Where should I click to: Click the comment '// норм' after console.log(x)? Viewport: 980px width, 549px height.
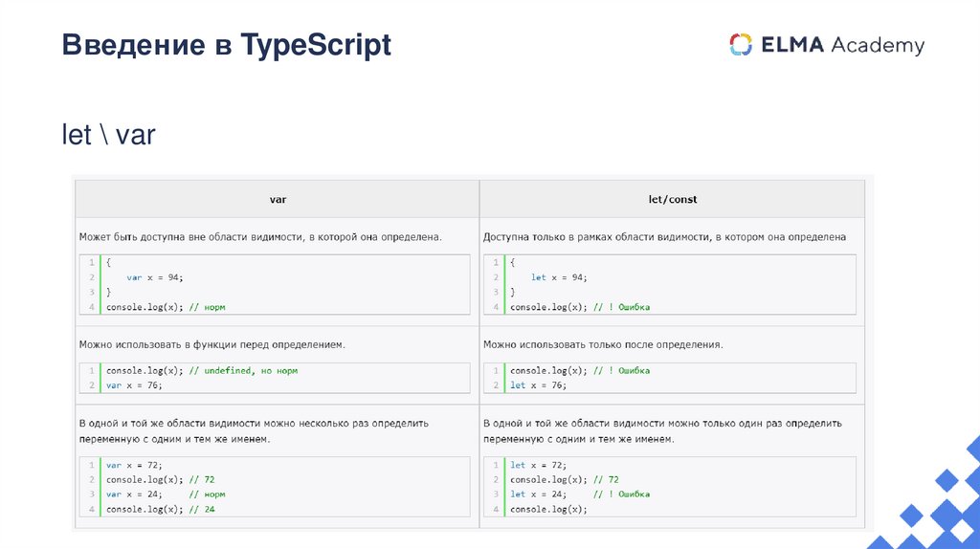[207, 307]
